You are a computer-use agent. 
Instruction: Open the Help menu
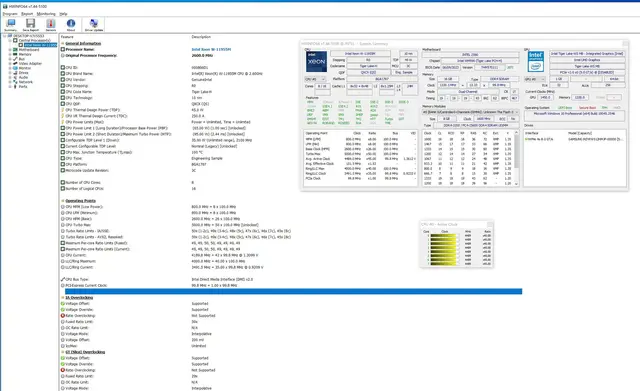pyautogui.click(x=63, y=14)
